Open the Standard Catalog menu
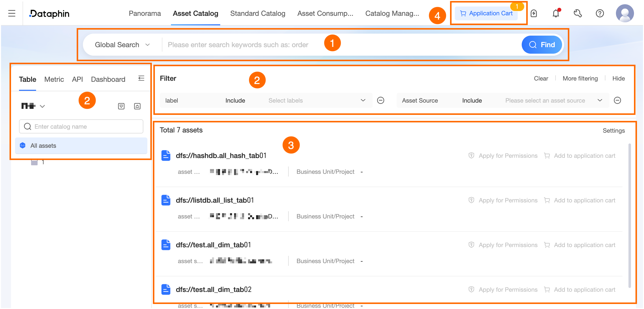Image resolution: width=644 pixels, height=309 pixels. point(258,14)
